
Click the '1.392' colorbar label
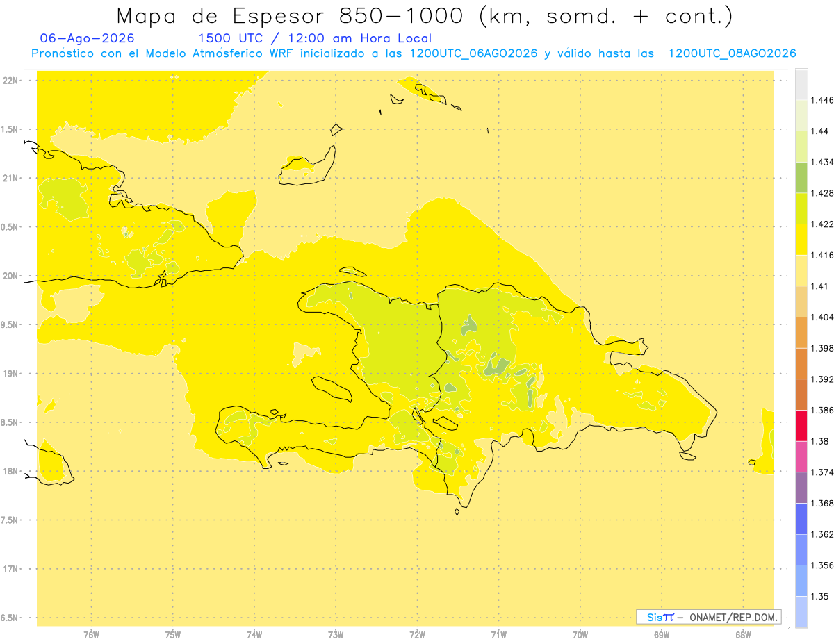pos(822,379)
